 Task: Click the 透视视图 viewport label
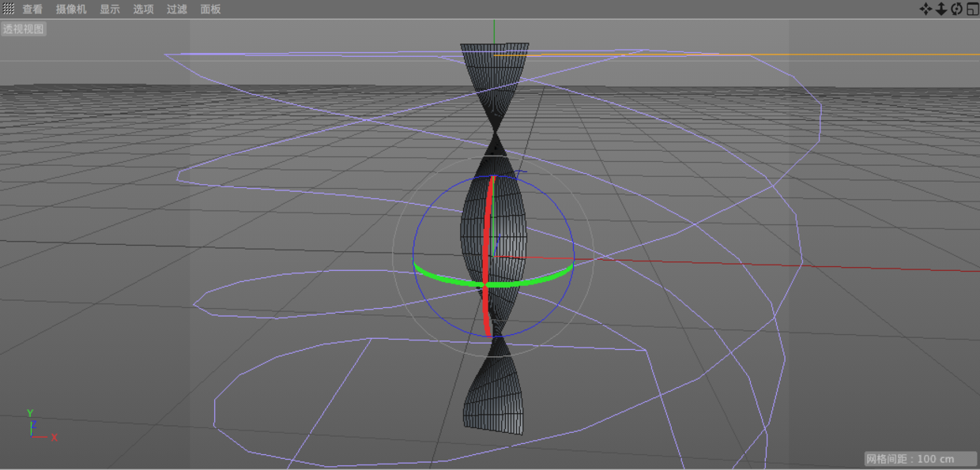pyautogui.click(x=24, y=29)
